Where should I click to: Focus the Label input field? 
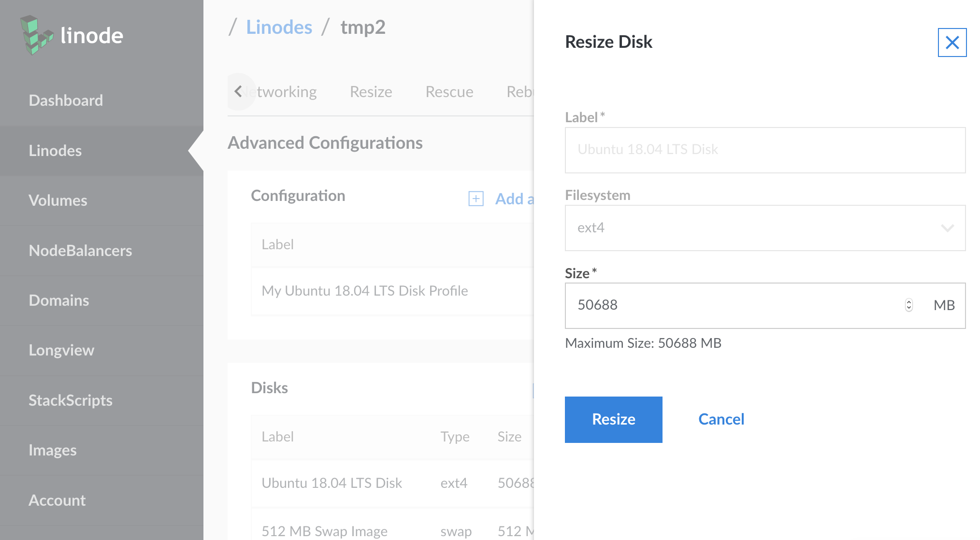(765, 150)
